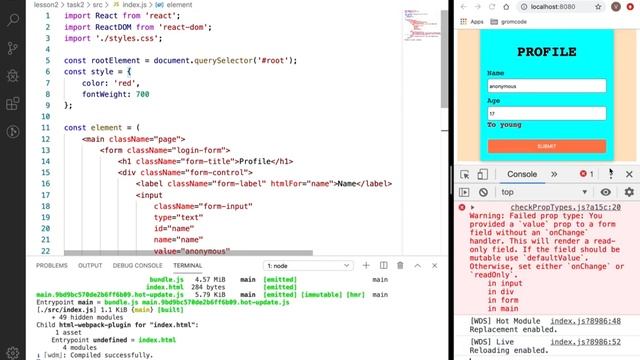Bookmark this page with star icon
The image size is (640, 360).
[598, 7]
